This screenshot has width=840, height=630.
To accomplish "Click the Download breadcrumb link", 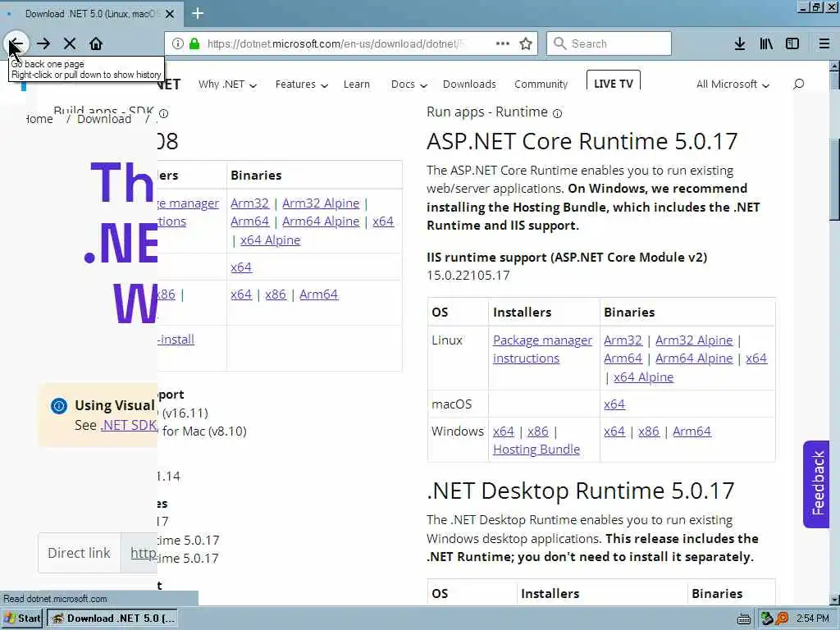I will click(x=104, y=119).
